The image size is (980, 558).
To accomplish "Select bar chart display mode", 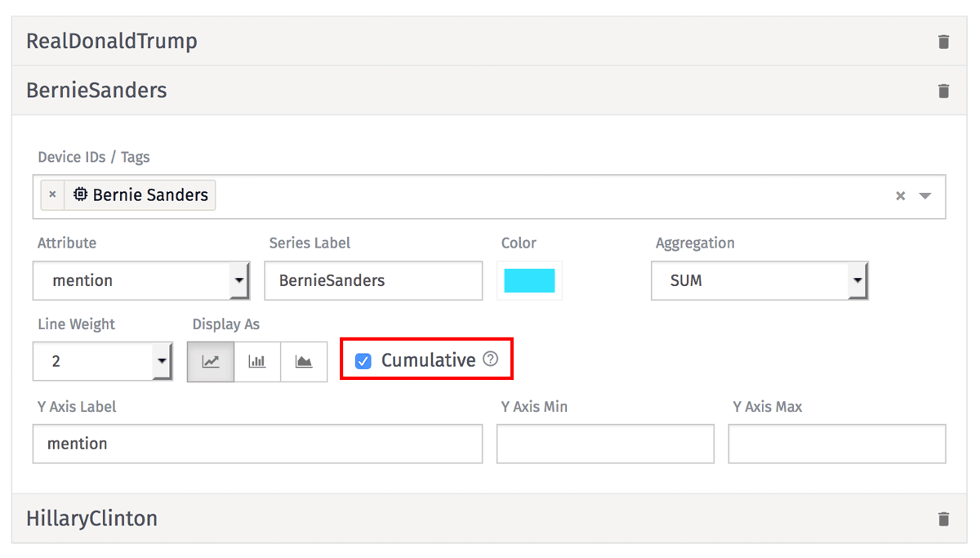I will click(x=257, y=361).
